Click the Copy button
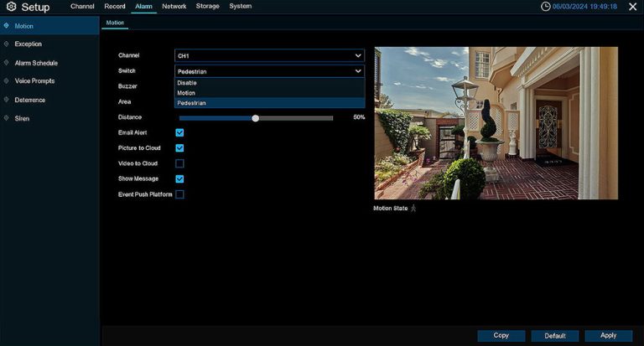This screenshot has width=644, height=346. coord(501,335)
